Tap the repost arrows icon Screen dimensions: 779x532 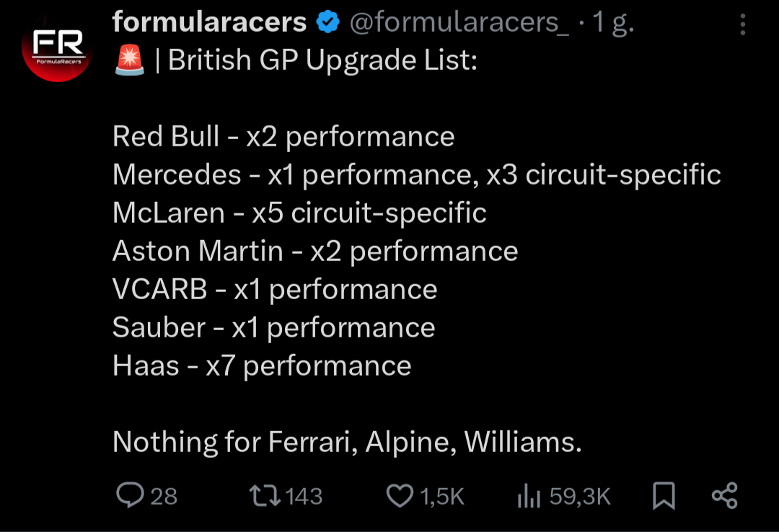click(263, 495)
